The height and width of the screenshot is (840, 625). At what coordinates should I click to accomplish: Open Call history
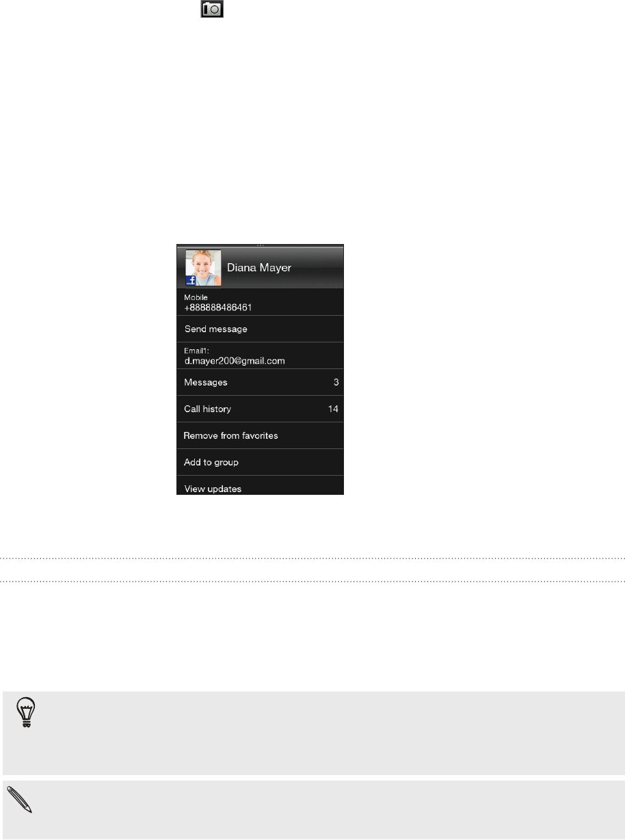(260, 409)
